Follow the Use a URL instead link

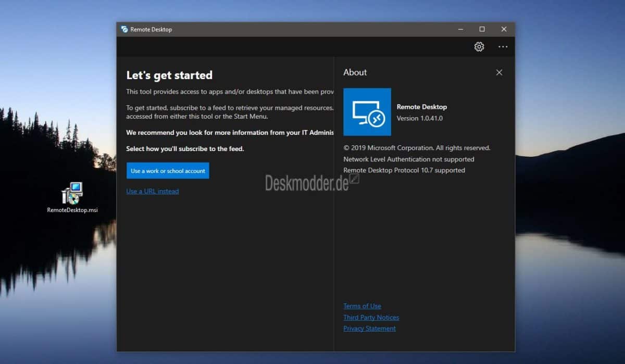153,191
